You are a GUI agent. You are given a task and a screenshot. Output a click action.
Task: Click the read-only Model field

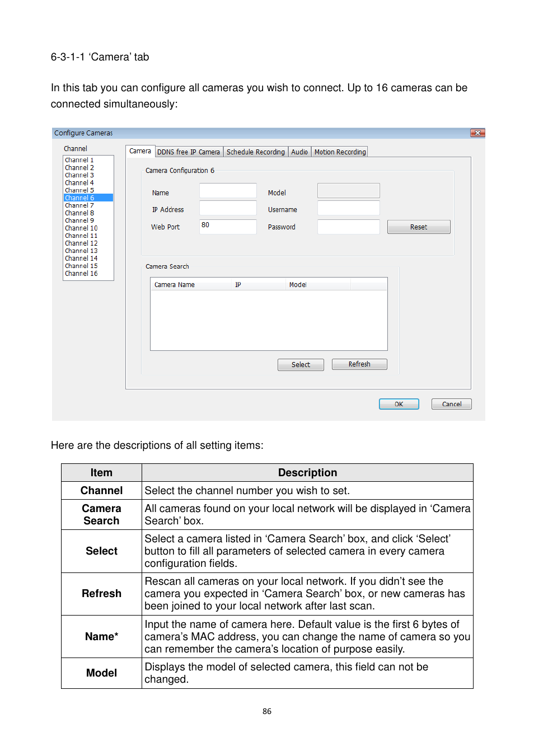(349, 190)
